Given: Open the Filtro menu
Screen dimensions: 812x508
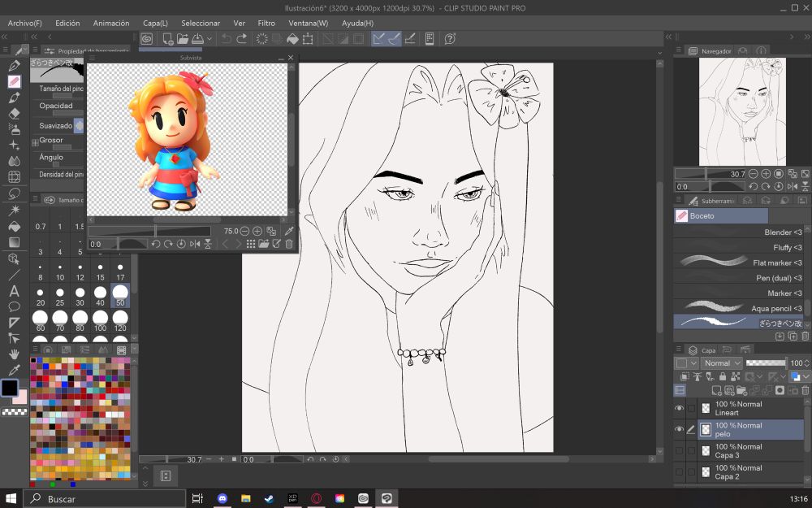Looking at the screenshot, I should (266, 24).
